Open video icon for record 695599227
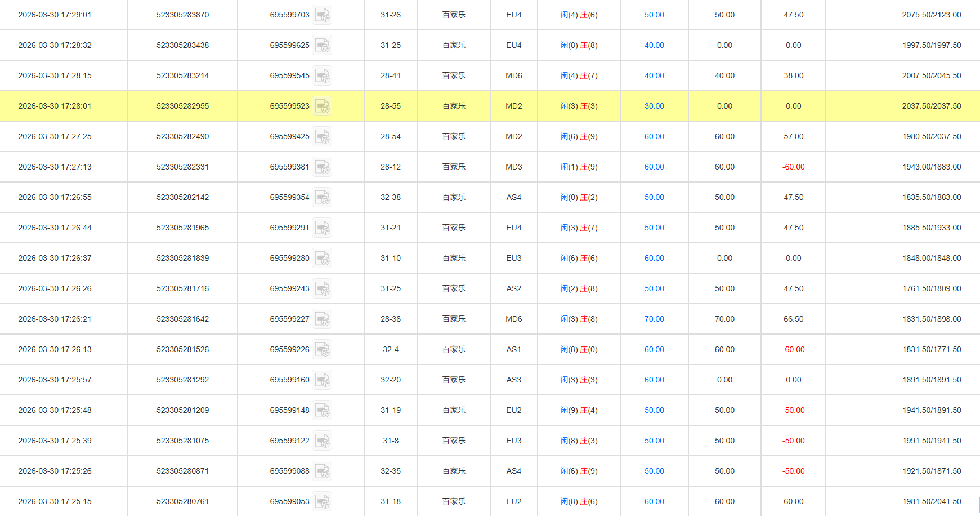 pos(322,319)
